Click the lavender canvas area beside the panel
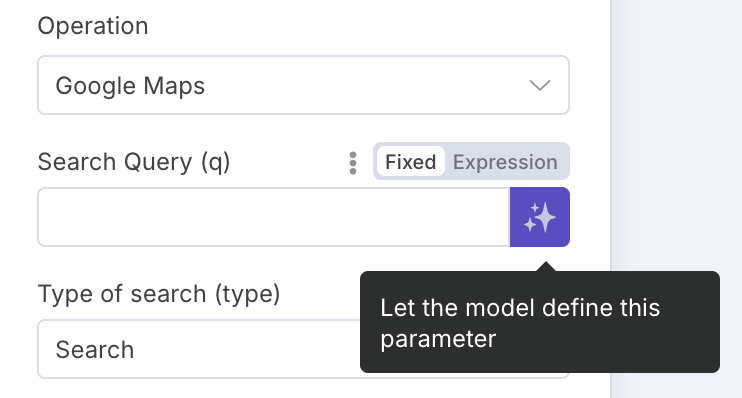This screenshot has width=742, height=398. [x=677, y=142]
